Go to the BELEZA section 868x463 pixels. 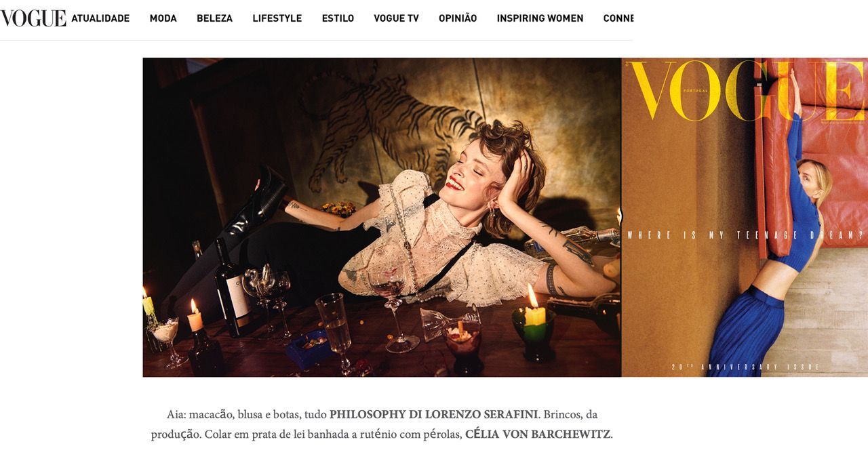[x=215, y=18]
